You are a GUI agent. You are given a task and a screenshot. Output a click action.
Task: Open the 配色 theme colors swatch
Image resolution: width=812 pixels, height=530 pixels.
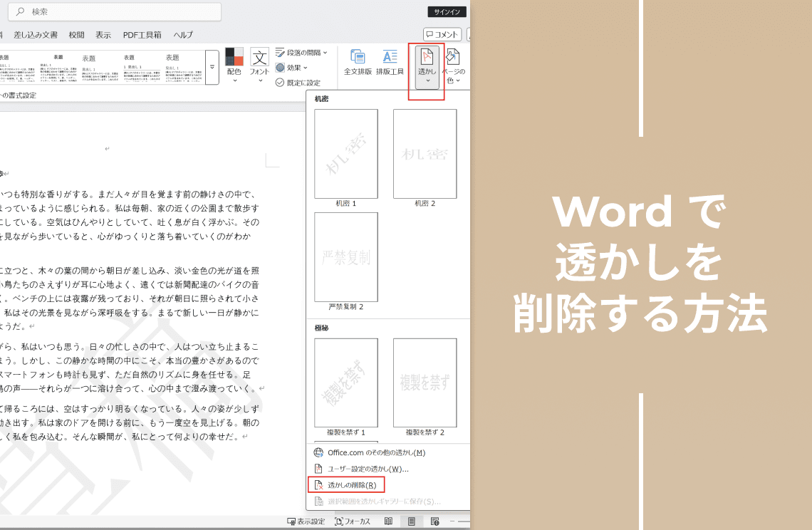click(x=234, y=63)
